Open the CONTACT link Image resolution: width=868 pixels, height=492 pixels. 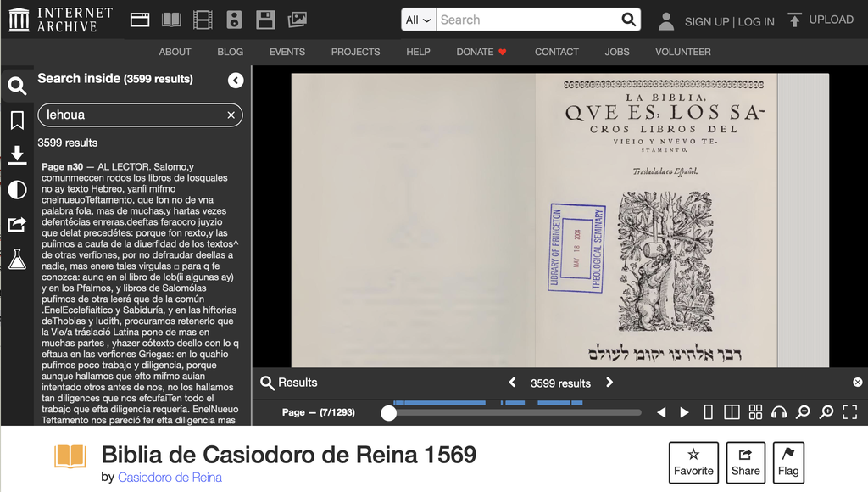(556, 52)
